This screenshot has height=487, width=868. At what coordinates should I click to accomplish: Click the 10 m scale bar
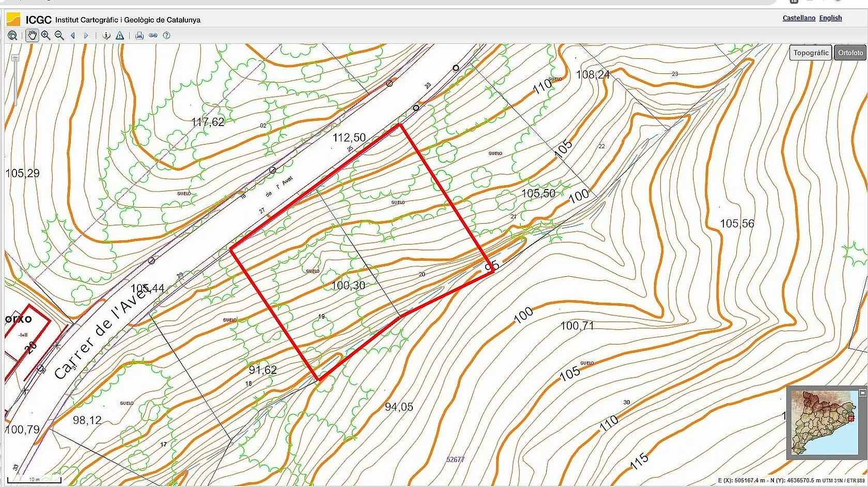(34, 480)
